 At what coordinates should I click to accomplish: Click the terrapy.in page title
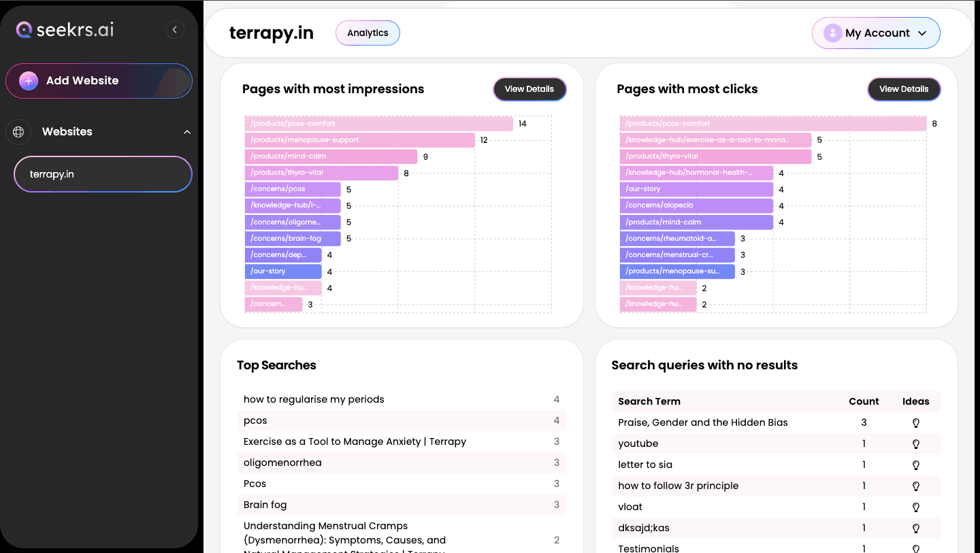[272, 33]
